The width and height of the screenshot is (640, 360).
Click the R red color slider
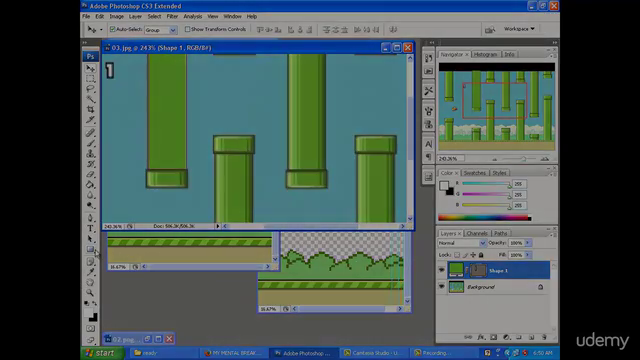pos(486,184)
